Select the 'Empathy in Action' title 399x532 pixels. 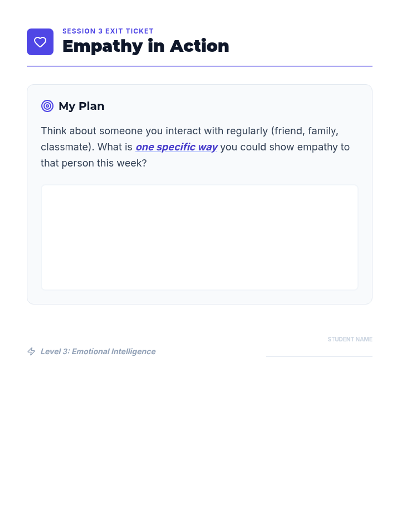point(146,46)
